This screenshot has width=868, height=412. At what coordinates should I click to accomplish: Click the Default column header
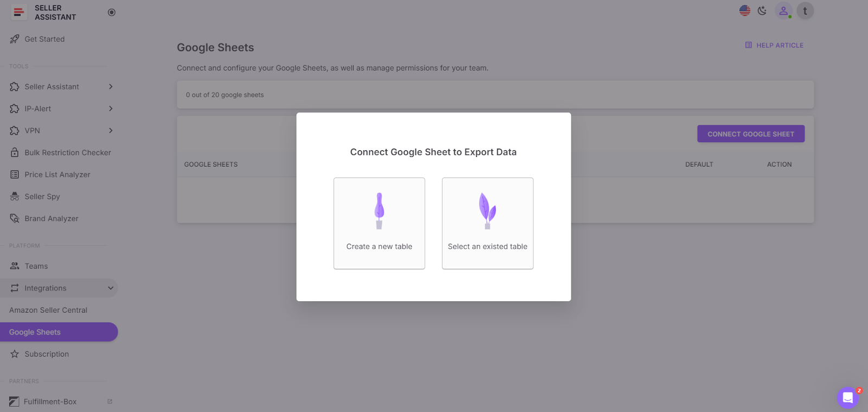pyautogui.click(x=699, y=164)
